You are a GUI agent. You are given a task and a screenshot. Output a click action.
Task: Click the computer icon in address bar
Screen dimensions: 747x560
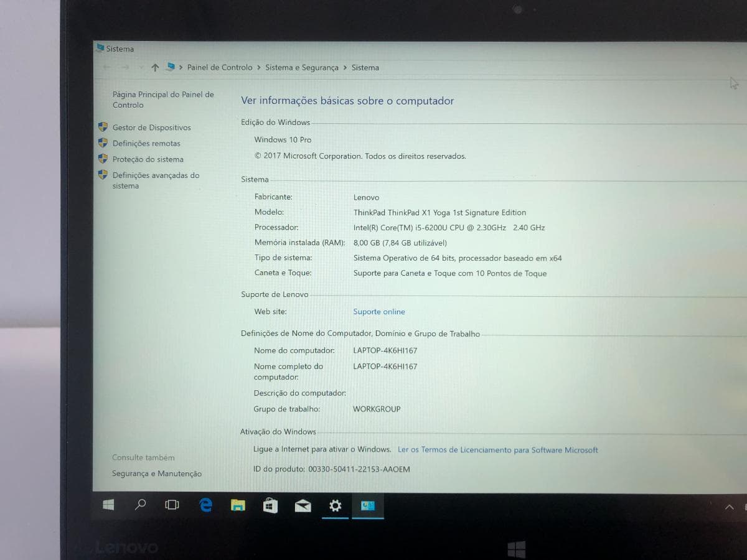pos(171,67)
